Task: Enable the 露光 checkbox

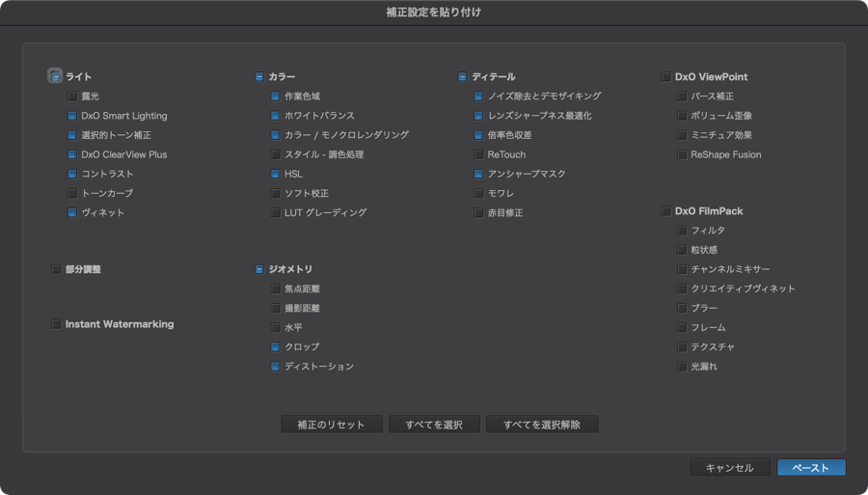Action: pos(72,96)
